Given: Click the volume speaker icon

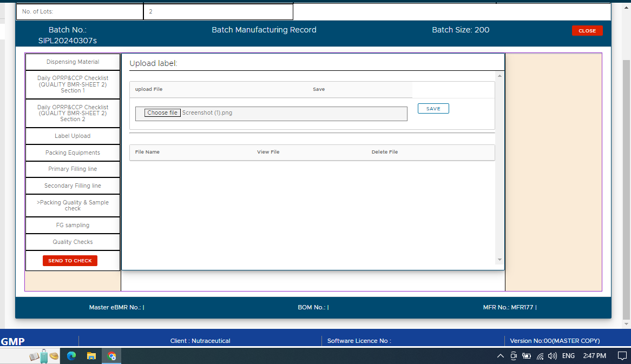Looking at the screenshot, I should tap(553, 356).
